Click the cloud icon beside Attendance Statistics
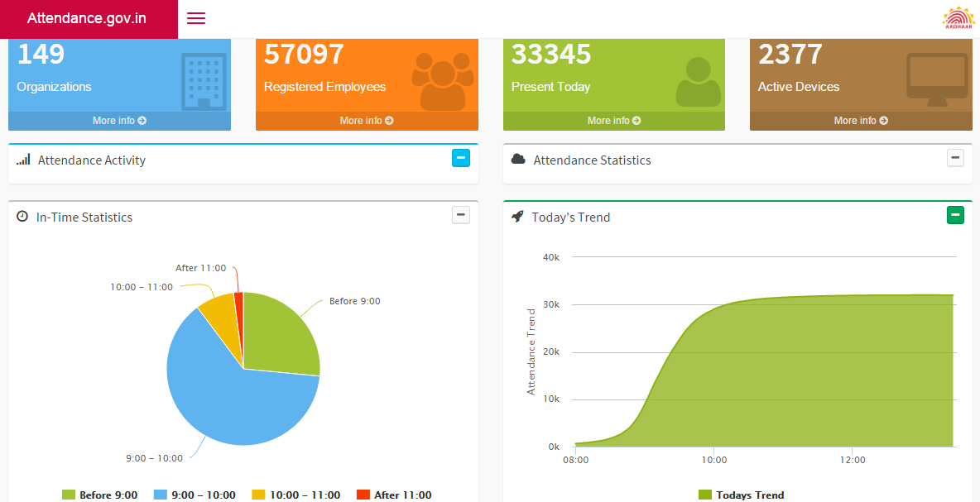 [x=518, y=159]
